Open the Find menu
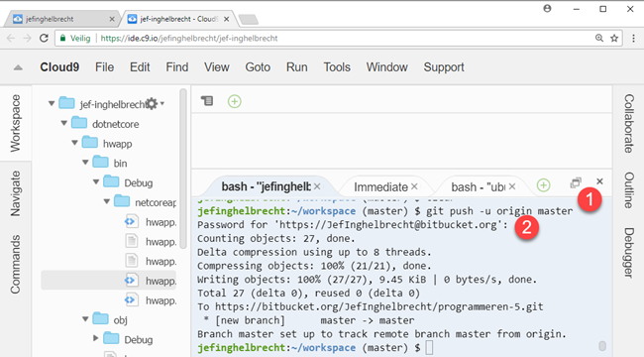Screen dimensions: 644x357 tap(177, 67)
